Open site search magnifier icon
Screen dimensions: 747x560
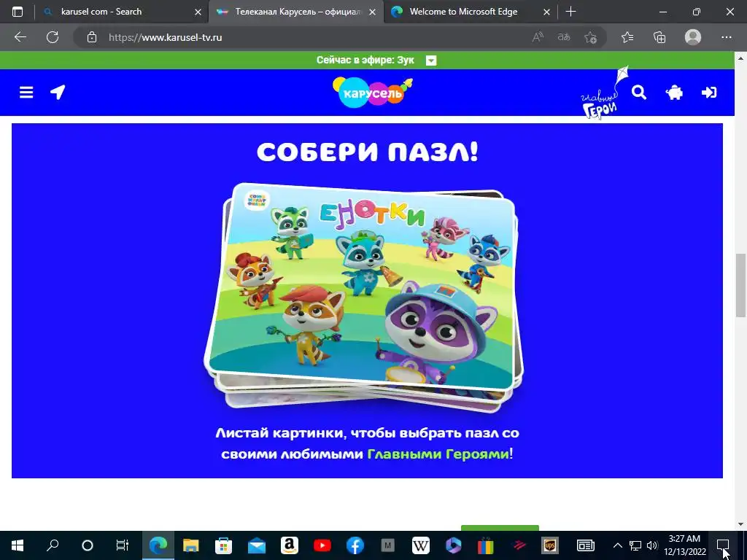click(x=639, y=92)
